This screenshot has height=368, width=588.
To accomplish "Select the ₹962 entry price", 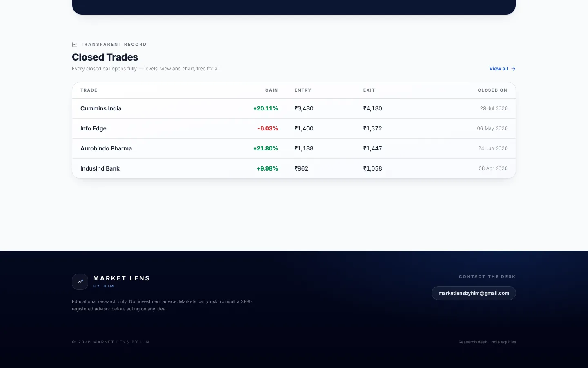I will point(301,168).
